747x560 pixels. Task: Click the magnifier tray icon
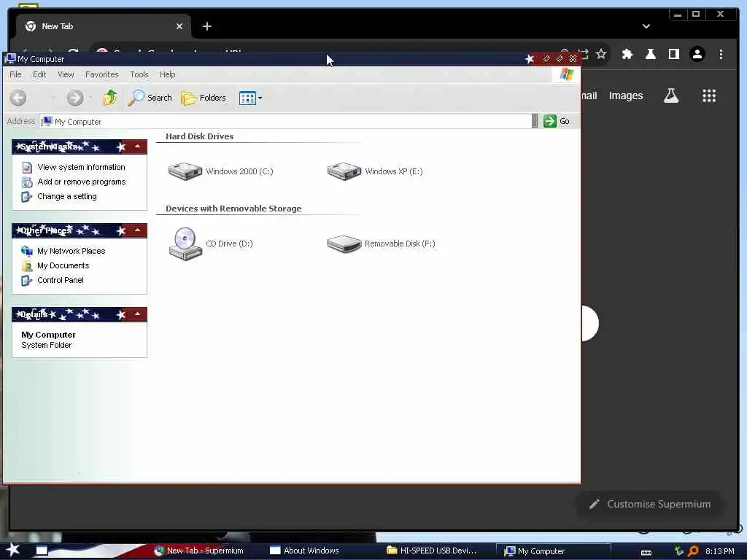[693, 551]
